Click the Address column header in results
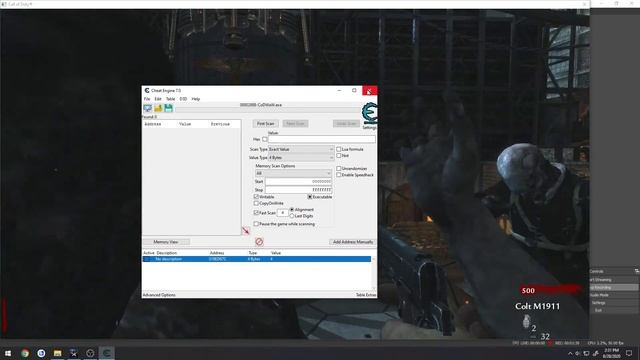The height and width of the screenshot is (360, 640). (153, 124)
